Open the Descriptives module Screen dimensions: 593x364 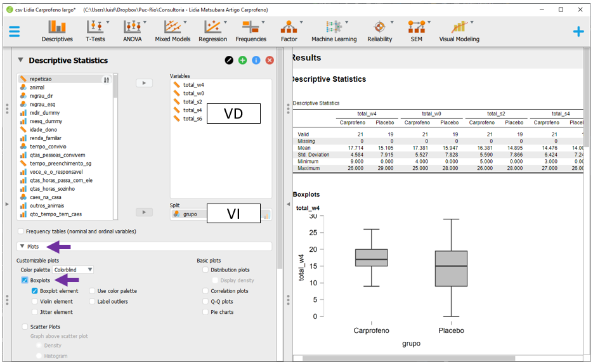(57, 31)
